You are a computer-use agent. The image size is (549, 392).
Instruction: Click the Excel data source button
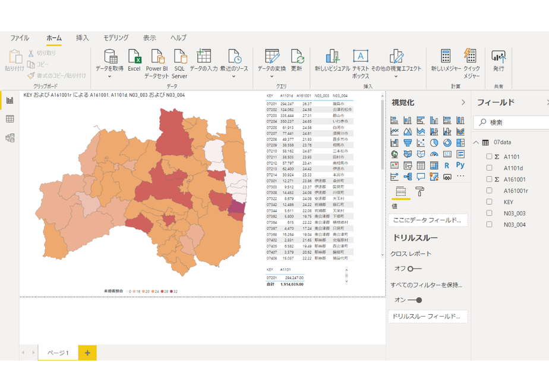point(134,61)
